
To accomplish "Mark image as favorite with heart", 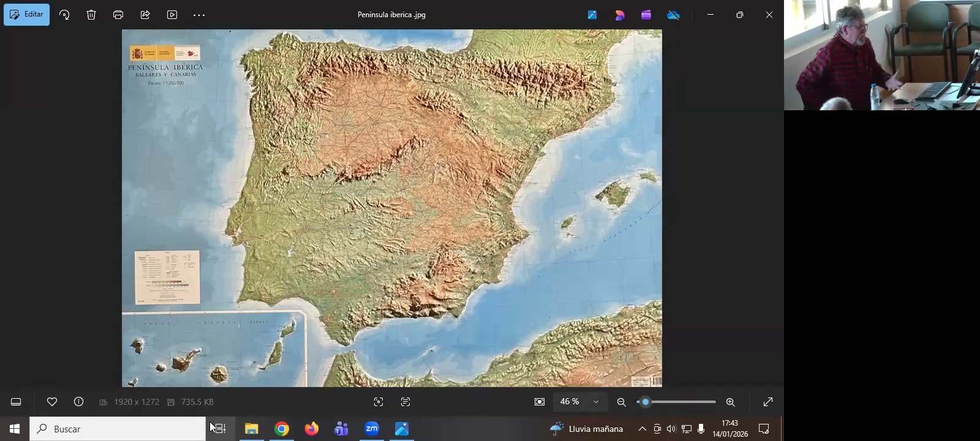I will pyautogui.click(x=52, y=402).
